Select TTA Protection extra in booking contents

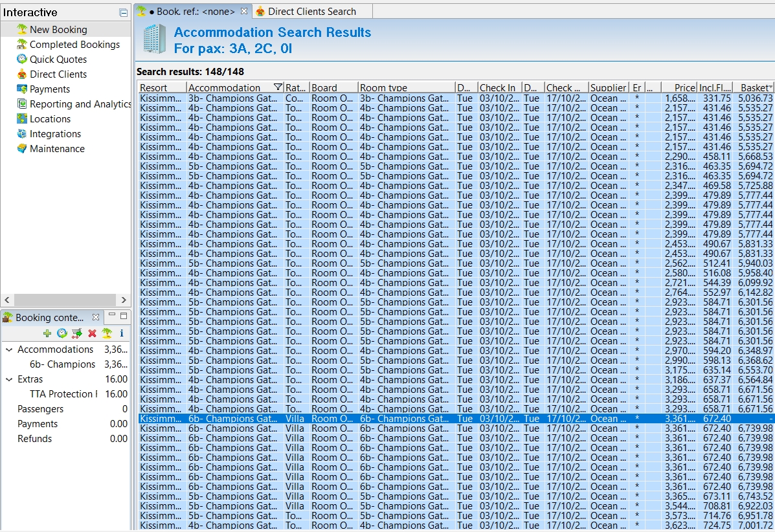click(x=63, y=394)
